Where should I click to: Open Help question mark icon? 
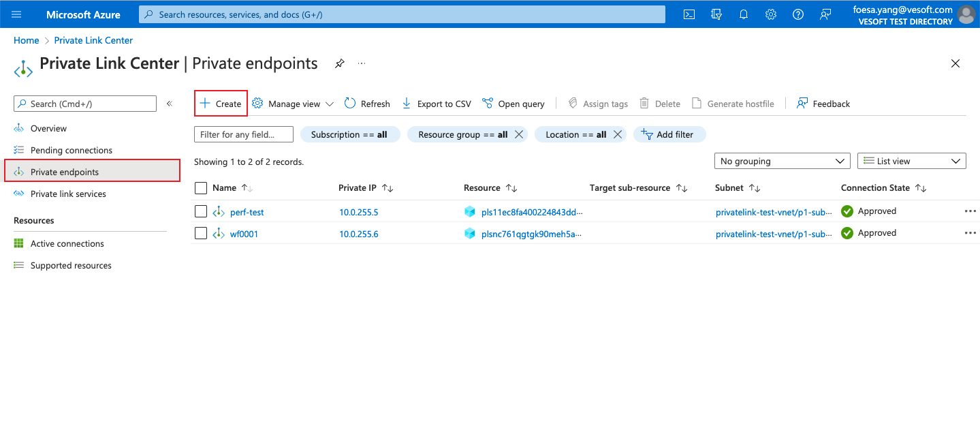(x=798, y=14)
